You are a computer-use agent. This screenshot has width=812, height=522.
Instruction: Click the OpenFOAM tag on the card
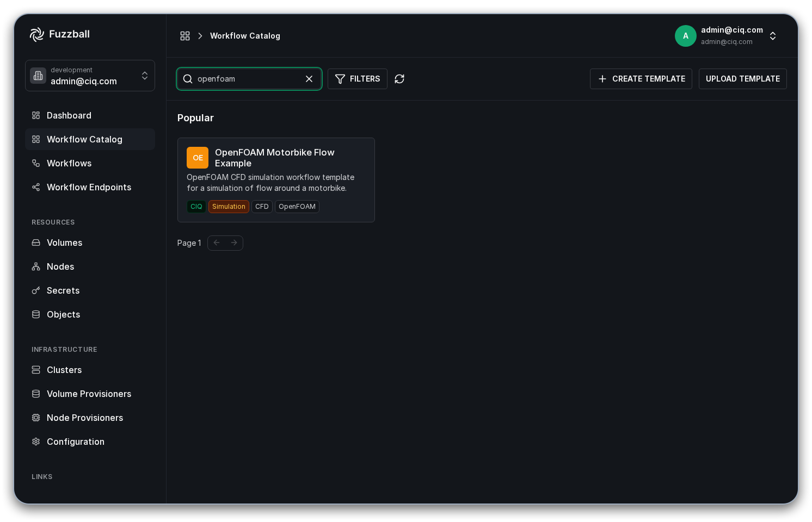[297, 207]
